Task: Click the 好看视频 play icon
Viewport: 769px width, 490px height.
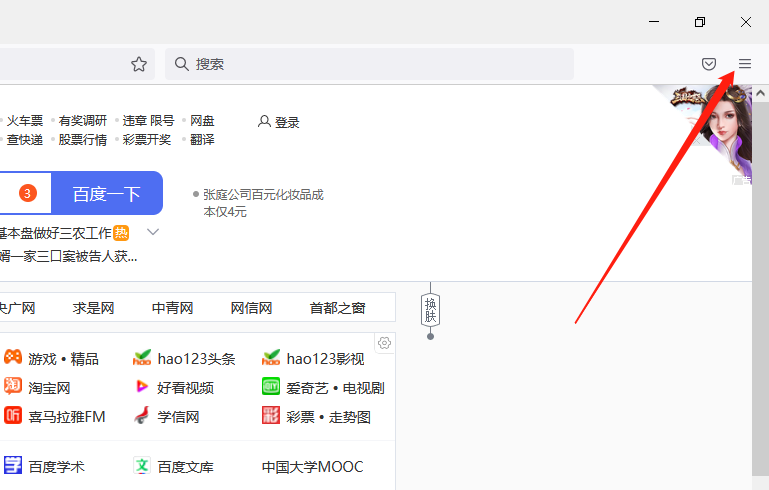Action: 142,387
